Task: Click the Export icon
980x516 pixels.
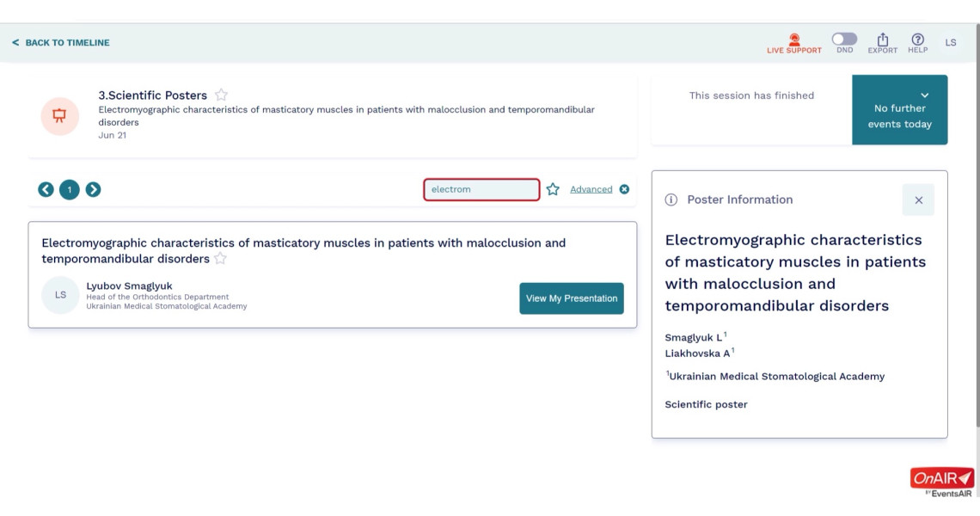Action: click(882, 40)
